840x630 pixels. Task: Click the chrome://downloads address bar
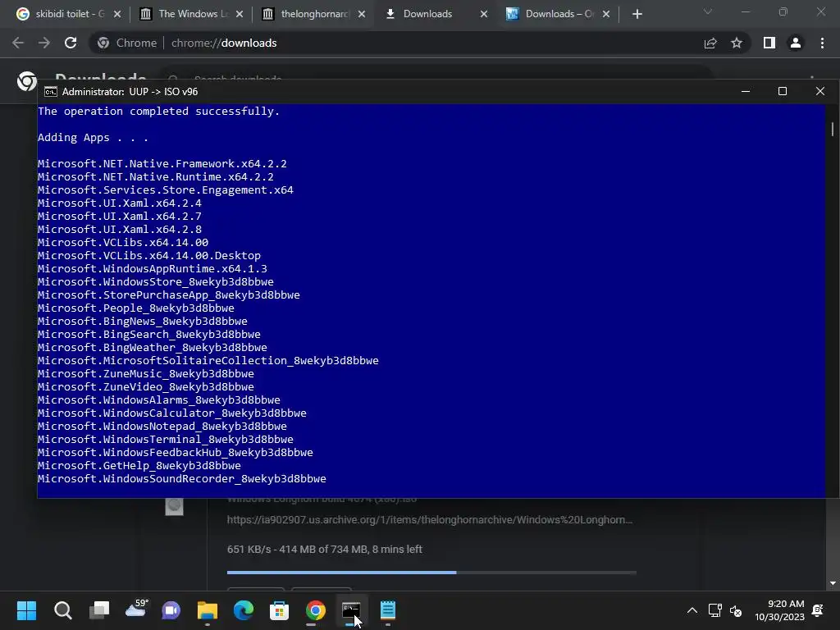[x=396, y=43]
